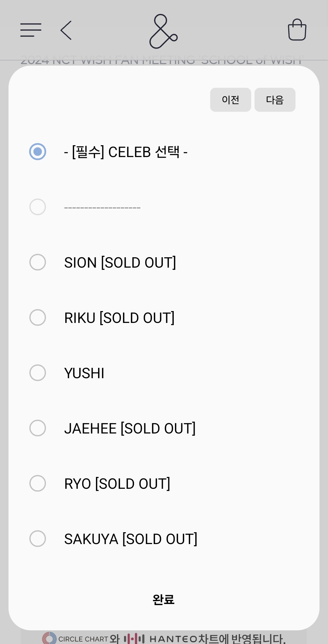Choose the RYO sold out radio option
The image size is (328, 644).
point(38,483)
